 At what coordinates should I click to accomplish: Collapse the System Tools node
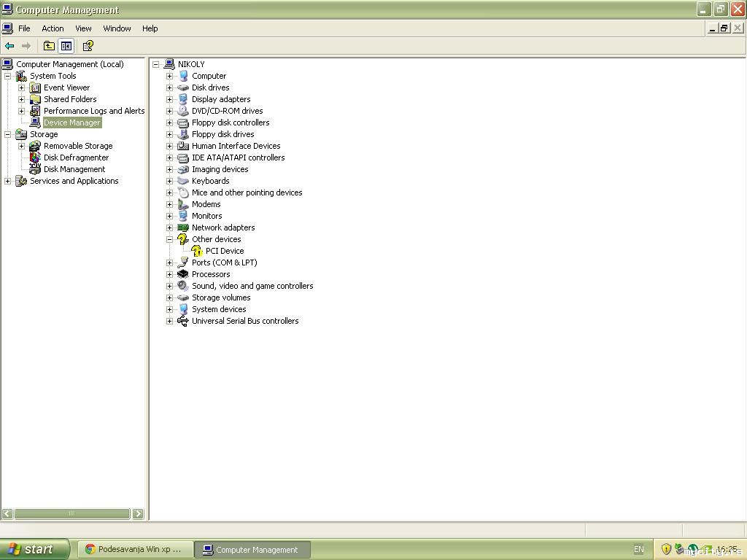(8, 76)
